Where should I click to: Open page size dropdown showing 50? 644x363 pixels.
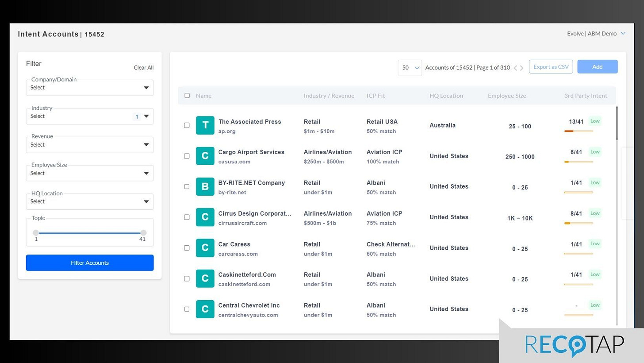point(410,68)
